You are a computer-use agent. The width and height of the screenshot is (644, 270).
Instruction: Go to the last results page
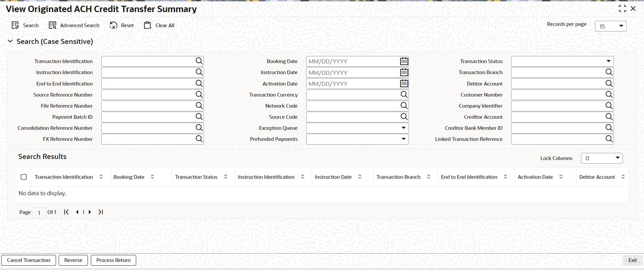(x=101, y=212)
